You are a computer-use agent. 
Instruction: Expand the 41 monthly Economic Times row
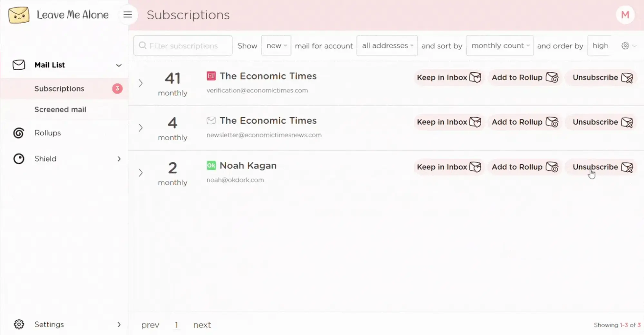(141, 83)
